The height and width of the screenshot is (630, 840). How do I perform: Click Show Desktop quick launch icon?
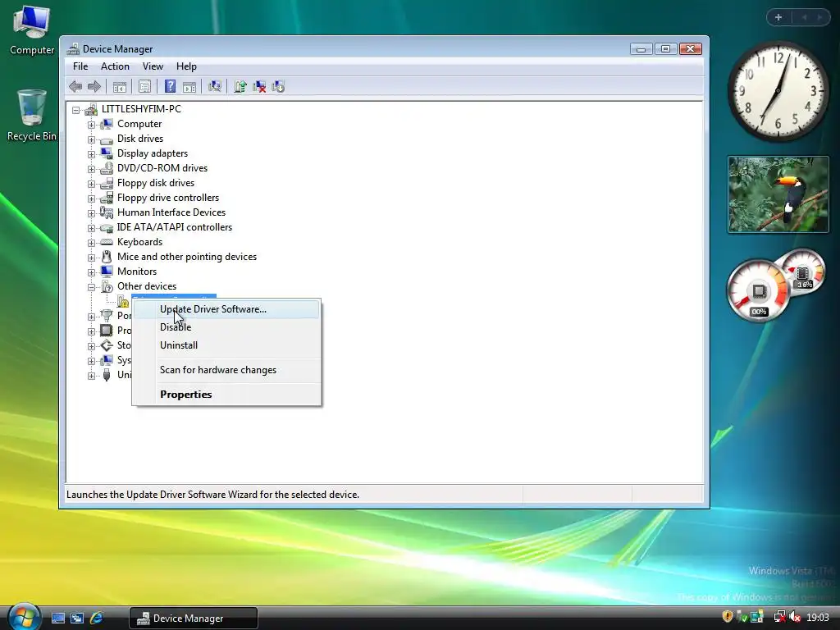(58, 618)
